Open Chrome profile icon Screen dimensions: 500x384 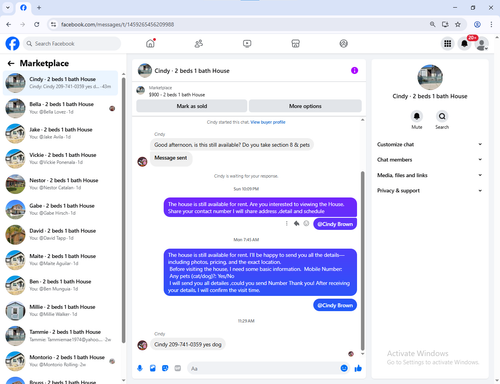[x=477, y=24]
